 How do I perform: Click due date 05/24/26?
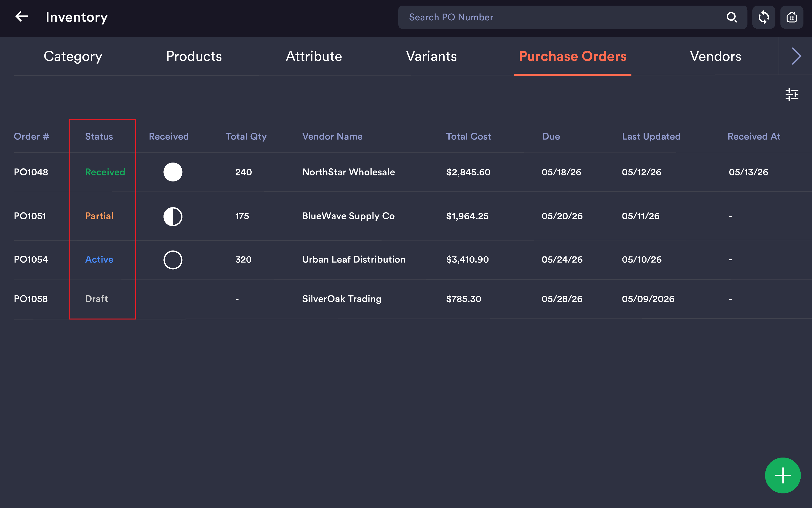pos(562,259)
